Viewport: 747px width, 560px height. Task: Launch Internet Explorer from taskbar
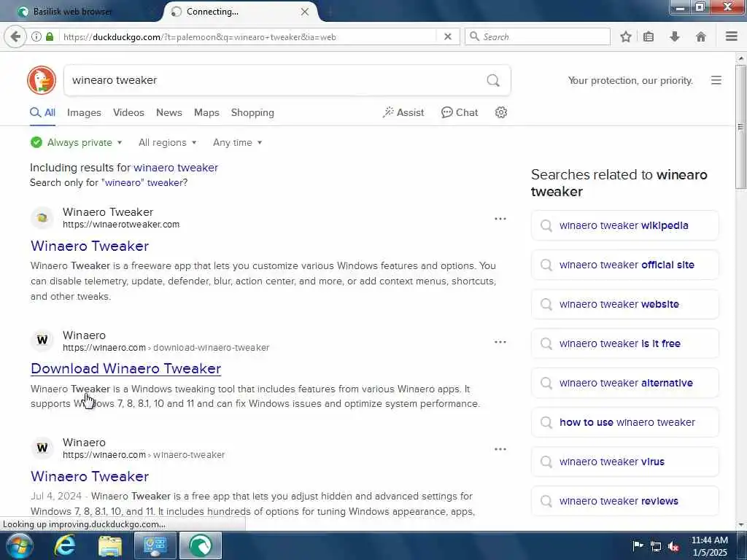coord(64,545)
